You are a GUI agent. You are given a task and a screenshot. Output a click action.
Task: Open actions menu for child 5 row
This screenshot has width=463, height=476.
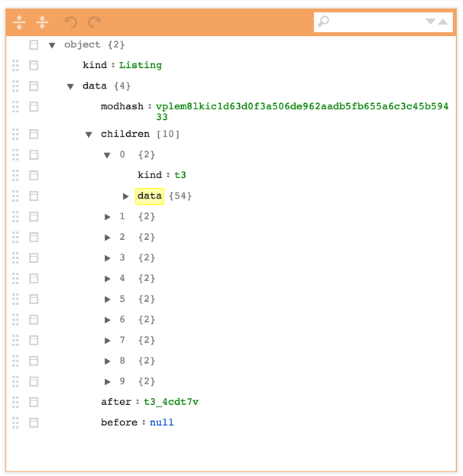(x=34, y=299)
